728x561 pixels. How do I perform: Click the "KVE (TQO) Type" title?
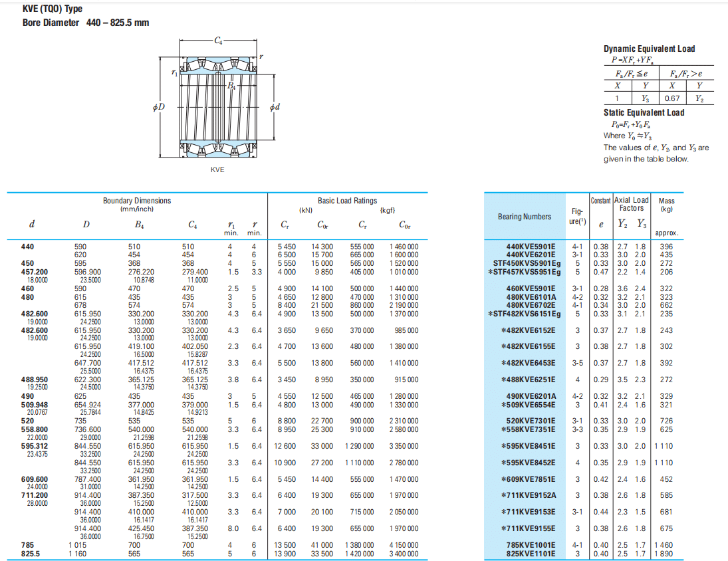pyautogui.click(x=53, y=9)
